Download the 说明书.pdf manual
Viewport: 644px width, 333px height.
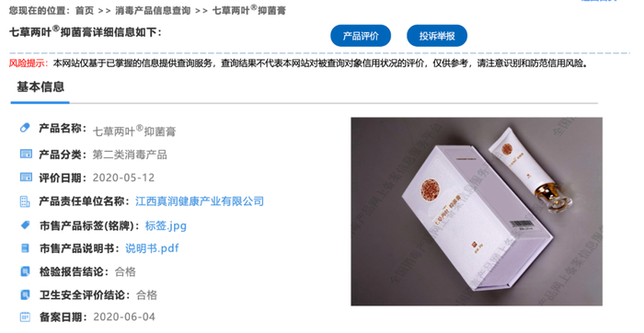152,248
